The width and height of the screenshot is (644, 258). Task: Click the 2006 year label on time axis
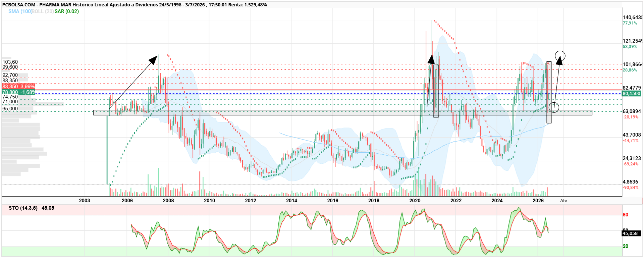(127, 201)
